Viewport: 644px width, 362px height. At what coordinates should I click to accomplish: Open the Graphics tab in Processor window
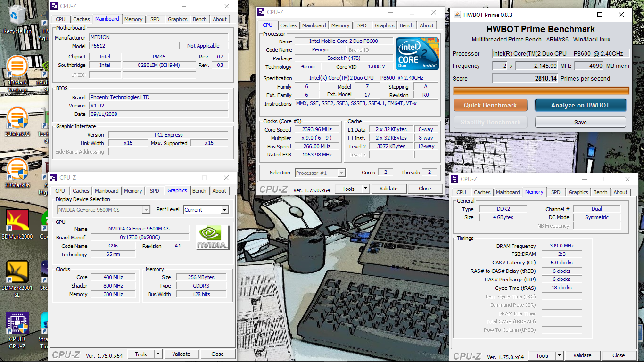point(385,25)
